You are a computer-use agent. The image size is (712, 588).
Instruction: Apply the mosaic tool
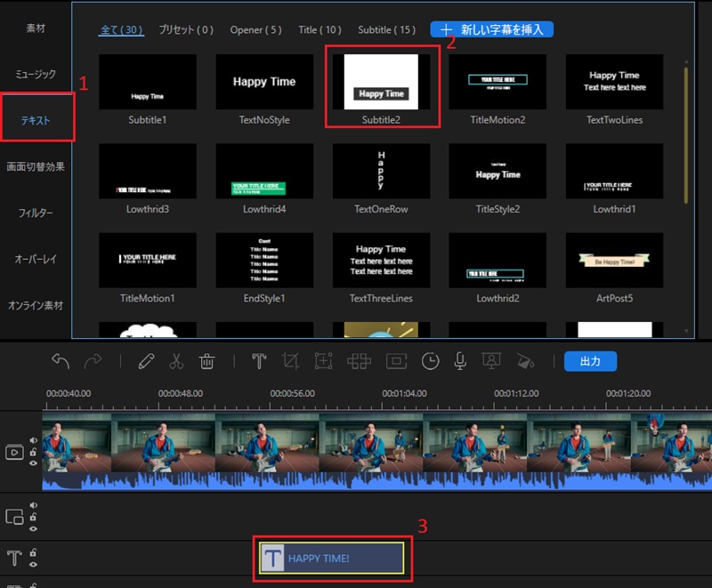click(360, 361)
